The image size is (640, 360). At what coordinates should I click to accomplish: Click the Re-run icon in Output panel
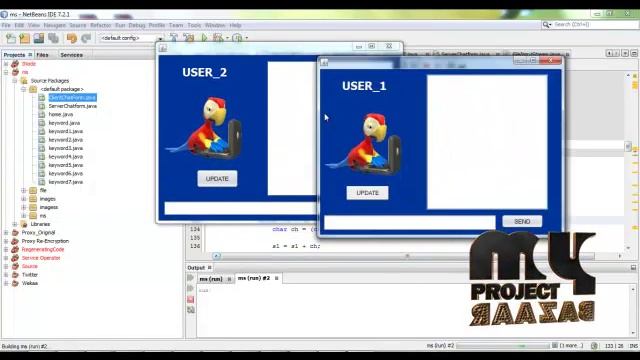click(190, 278)
